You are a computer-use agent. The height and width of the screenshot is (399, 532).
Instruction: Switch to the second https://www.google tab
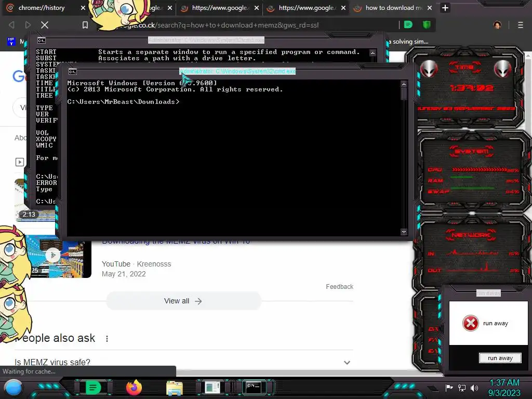(x=307, y=8)
